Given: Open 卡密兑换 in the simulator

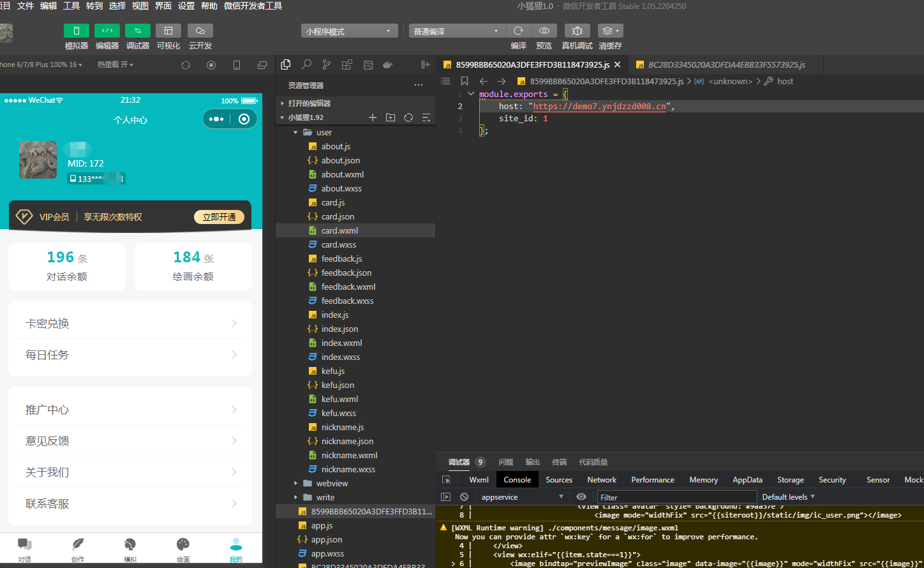Looking at the screenshot, I should [130, 324].
